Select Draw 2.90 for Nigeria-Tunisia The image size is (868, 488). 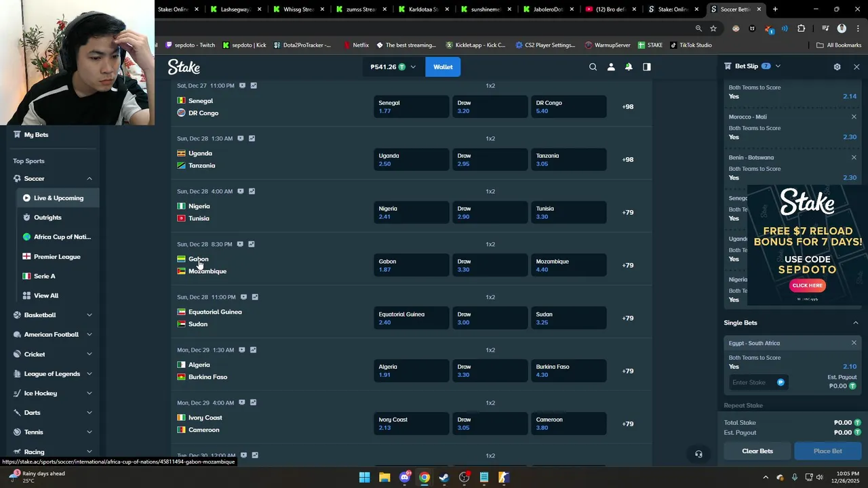coord(490,212)
